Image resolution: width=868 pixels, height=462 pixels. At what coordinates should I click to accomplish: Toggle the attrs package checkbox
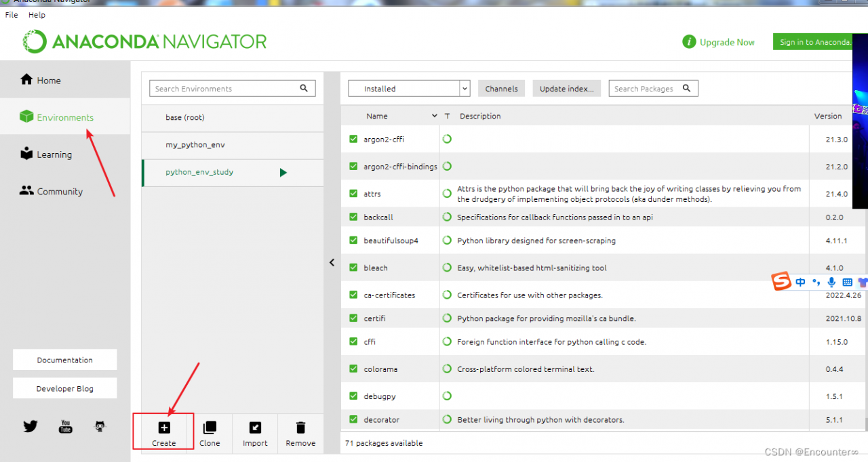coord(353,193)
